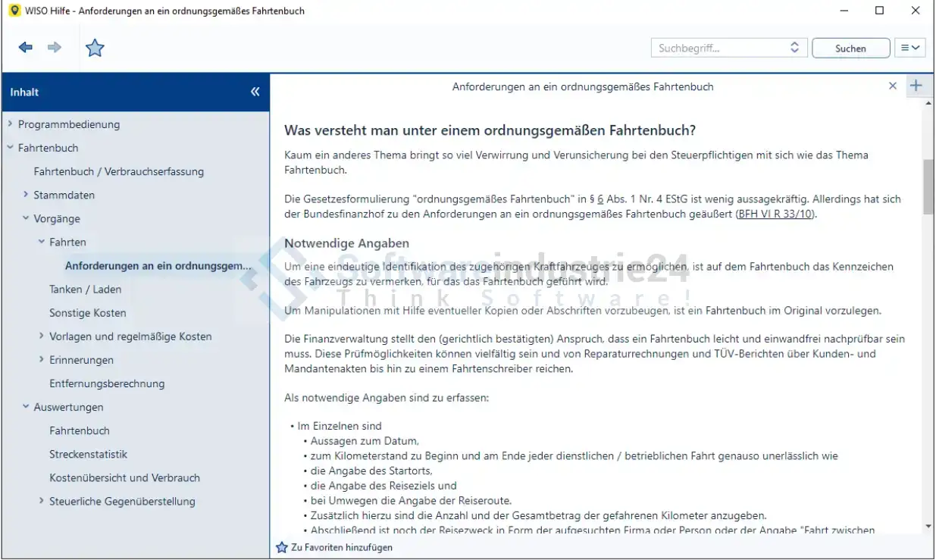Click the back navigation arrow
936x560 pixels.
point(26,48)
